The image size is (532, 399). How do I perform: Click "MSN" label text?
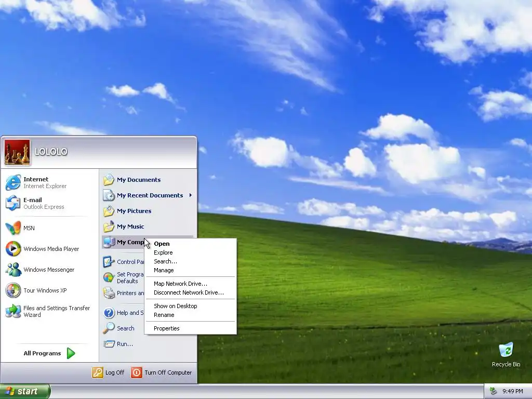29,228
